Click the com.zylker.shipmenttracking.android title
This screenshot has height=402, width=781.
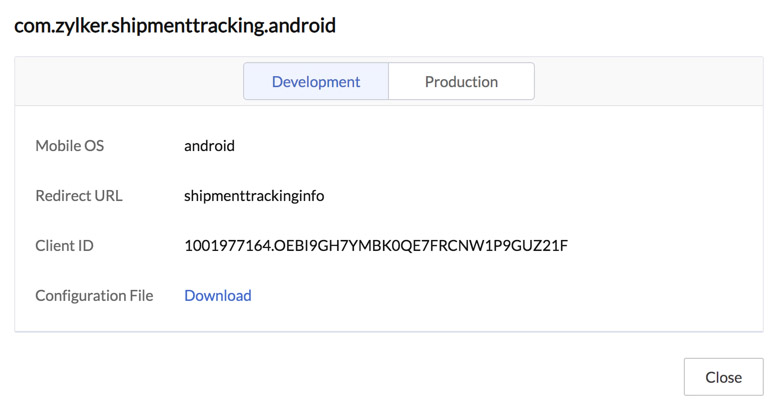(175, 25)
